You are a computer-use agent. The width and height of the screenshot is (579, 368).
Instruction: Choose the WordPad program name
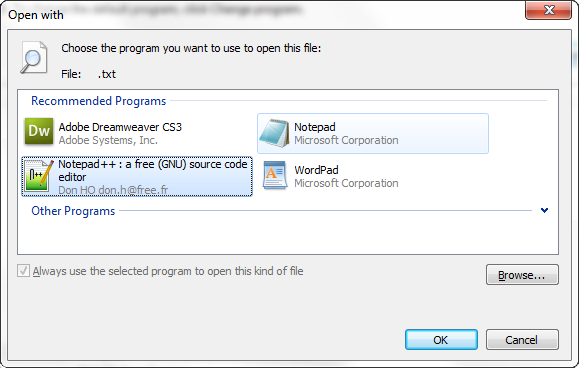pos(316,170)
